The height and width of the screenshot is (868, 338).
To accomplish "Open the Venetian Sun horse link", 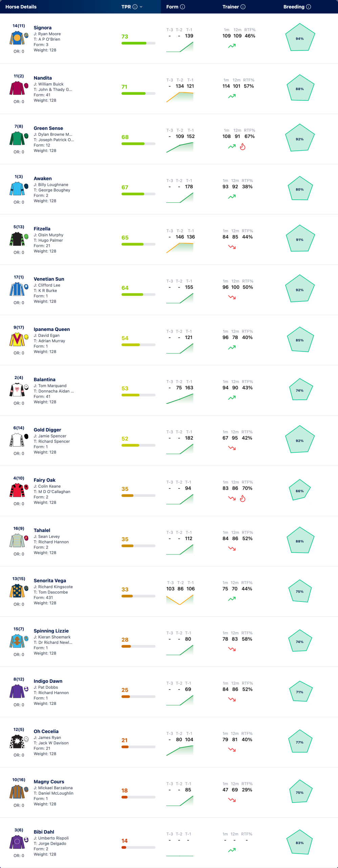I will (x=49, y=279).
